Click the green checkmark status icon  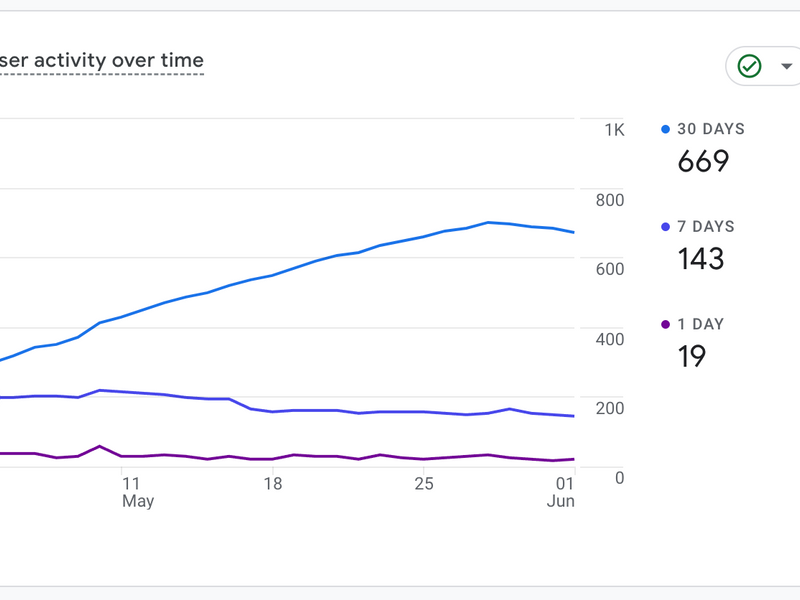(749, 66)
